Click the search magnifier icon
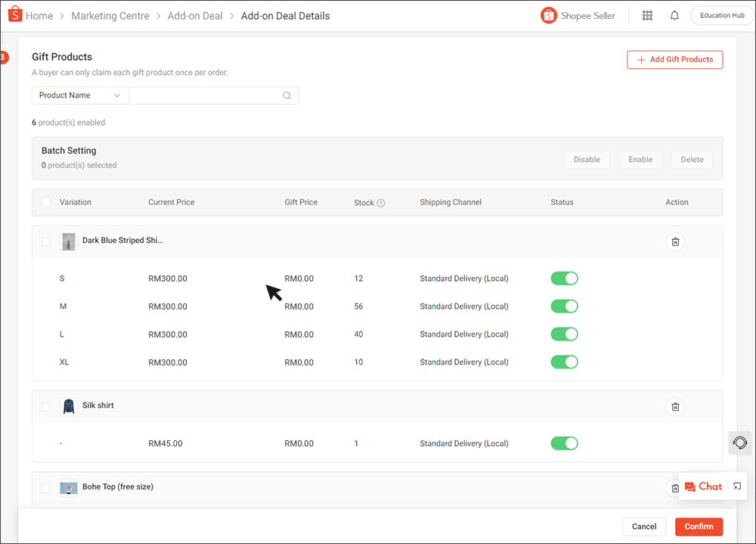The image size is (756, 544). click(287, 95)
